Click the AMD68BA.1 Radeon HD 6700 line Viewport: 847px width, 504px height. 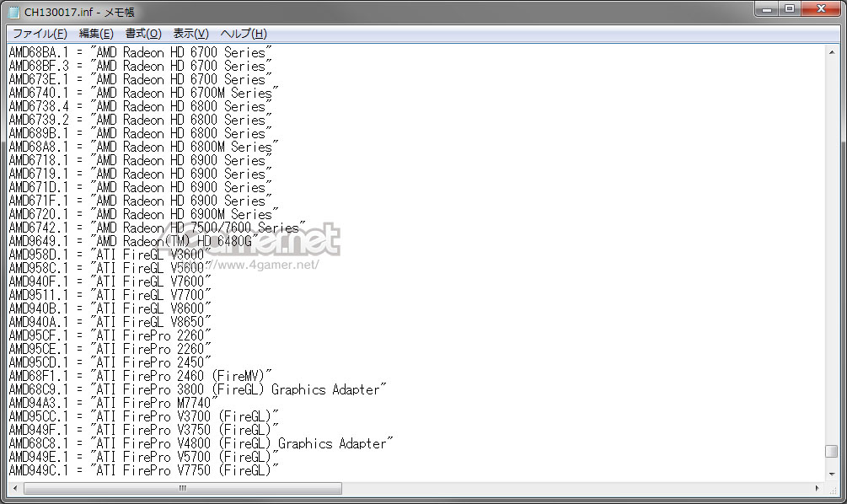pos(140,52)
